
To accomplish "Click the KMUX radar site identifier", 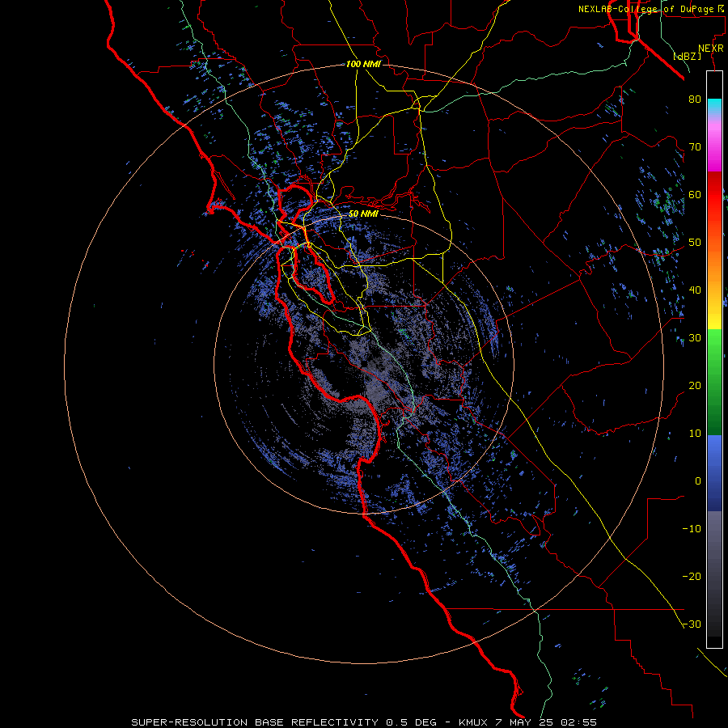I will point(473,722).
